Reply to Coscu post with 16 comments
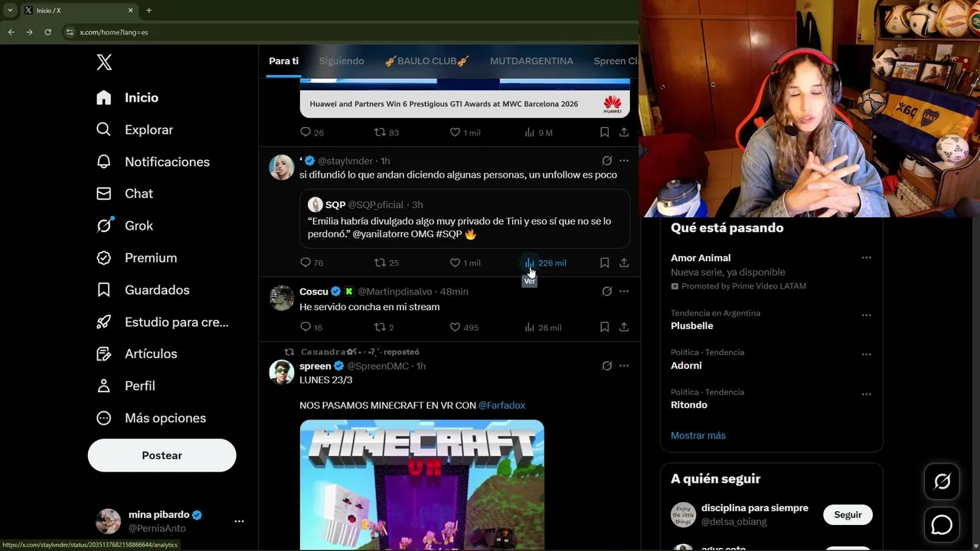980x551 pixels. (x=312, y=327)
